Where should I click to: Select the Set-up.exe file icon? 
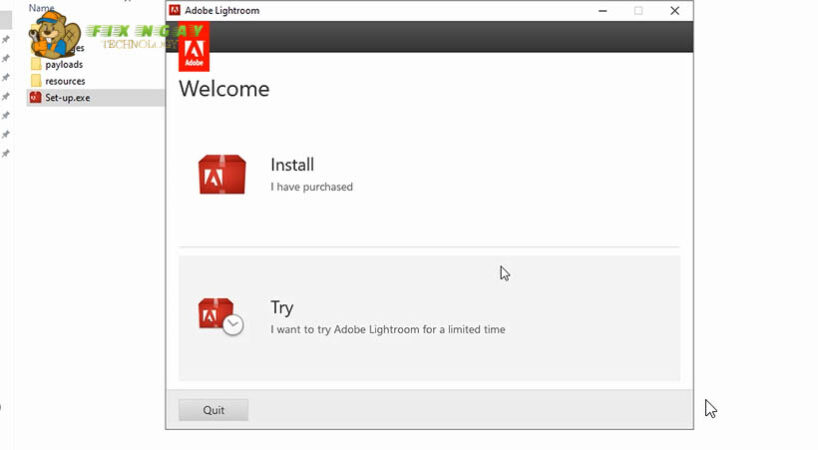35,98
